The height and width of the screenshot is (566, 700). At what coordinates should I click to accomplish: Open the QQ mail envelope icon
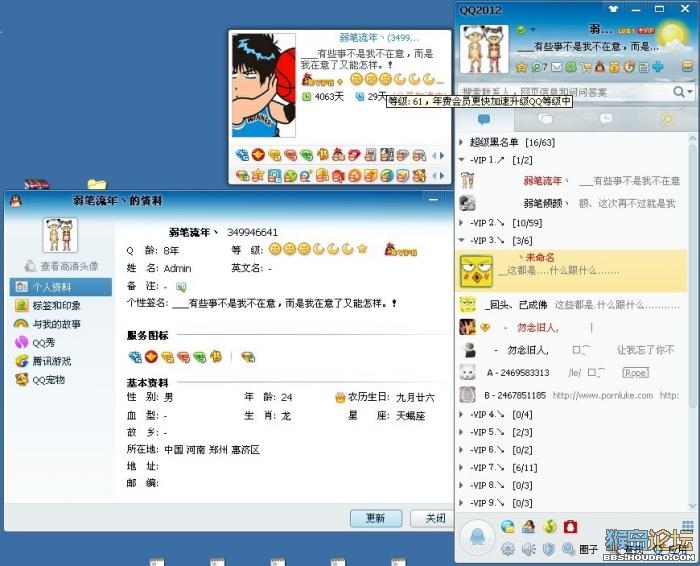coord(556,67)
